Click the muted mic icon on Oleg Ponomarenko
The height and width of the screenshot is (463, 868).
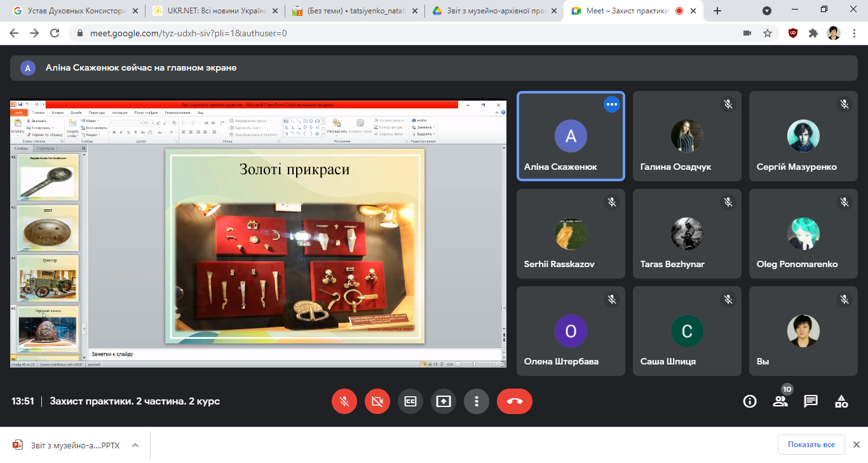coord(844,202)
